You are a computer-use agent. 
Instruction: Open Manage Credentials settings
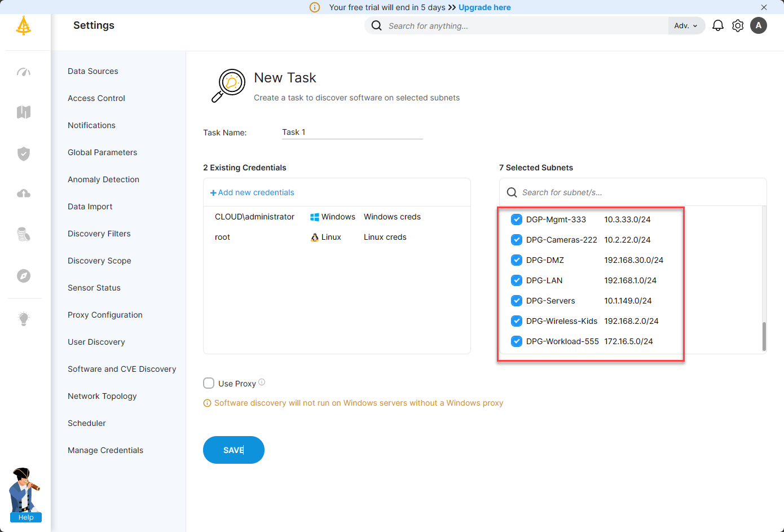[x=105, y=450]
